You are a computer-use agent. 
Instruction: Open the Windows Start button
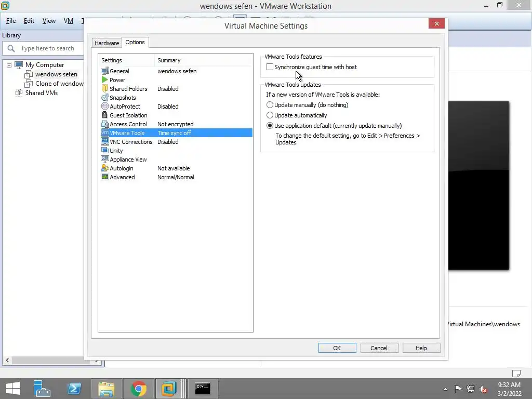(13, 388)
